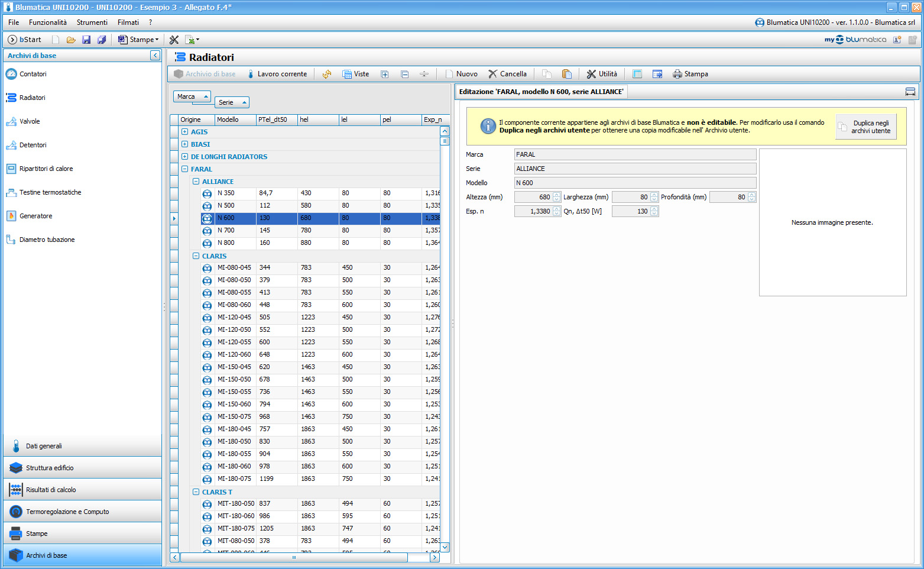Expand all groups with plus icon

click(x=385, y=74)
